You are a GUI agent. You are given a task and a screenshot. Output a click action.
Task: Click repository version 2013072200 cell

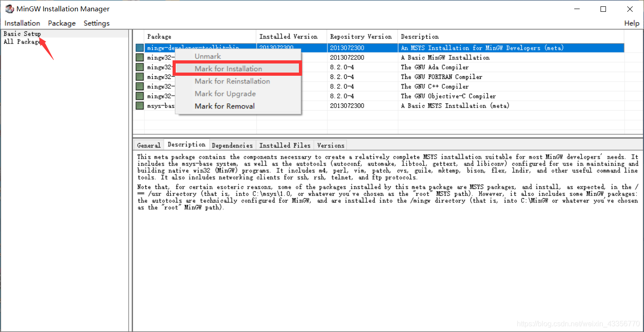[347, 58]
